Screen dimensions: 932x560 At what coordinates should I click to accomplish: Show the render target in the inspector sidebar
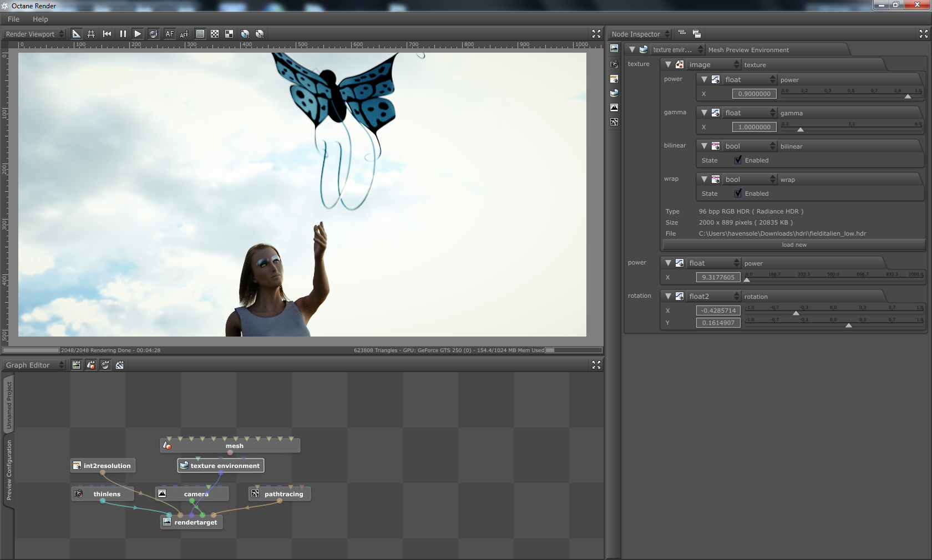[x=614, y=49]
